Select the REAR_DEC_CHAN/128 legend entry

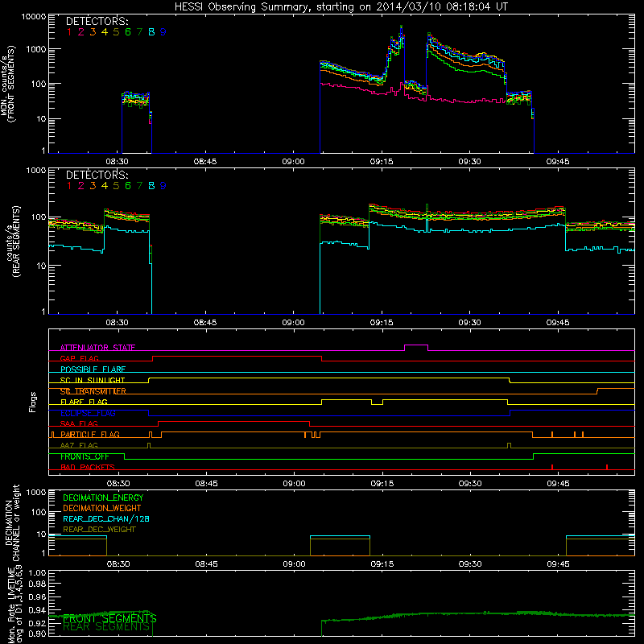point(106,518)
